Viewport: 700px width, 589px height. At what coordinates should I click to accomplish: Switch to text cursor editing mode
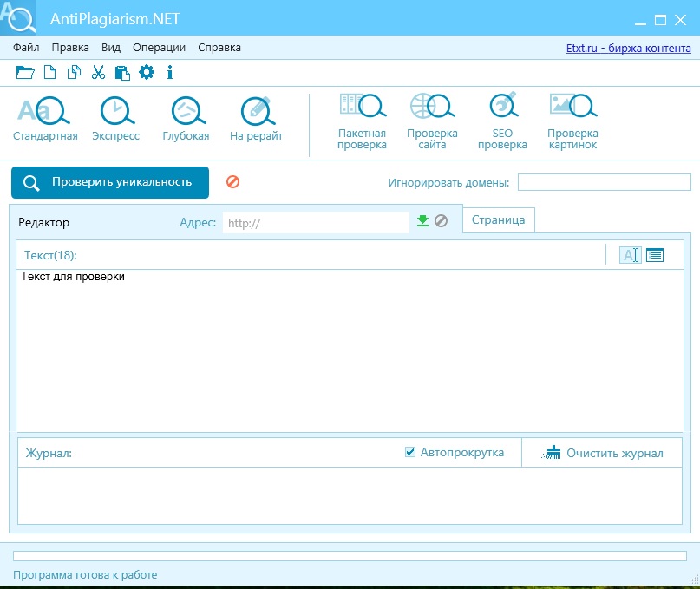coord(630,255)
